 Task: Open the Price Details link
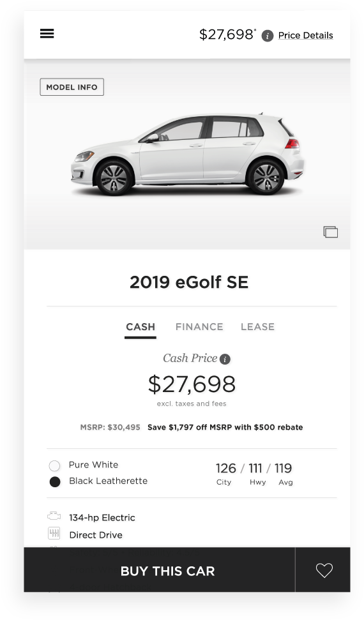305,36
